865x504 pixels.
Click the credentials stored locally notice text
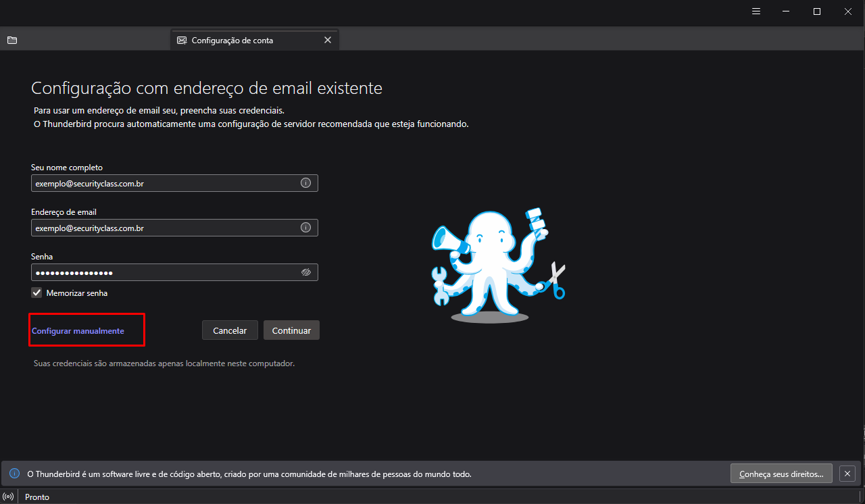tap(164, 363)
